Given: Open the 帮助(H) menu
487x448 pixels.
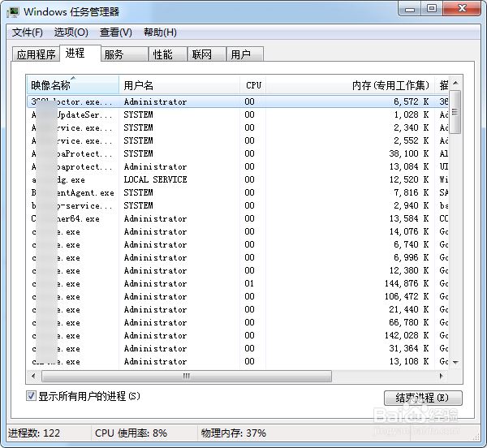Looking at the screenshot, I should click(x=160, y=32).
